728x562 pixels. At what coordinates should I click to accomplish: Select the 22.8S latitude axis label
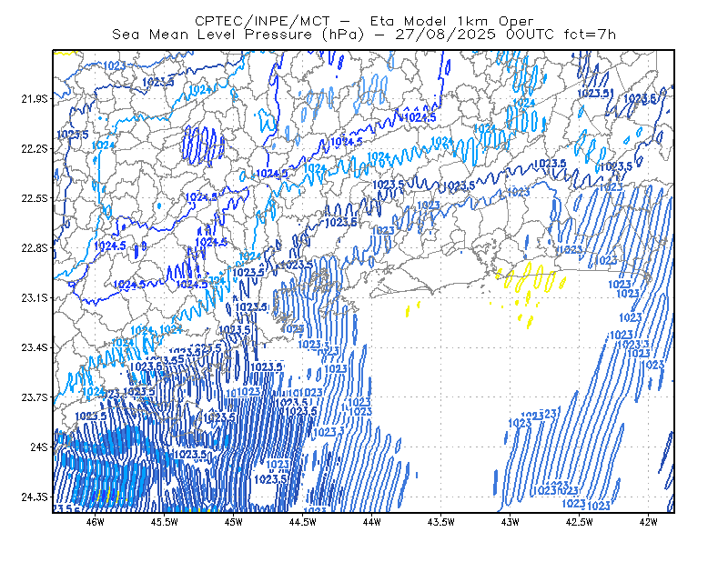(34, 248)
